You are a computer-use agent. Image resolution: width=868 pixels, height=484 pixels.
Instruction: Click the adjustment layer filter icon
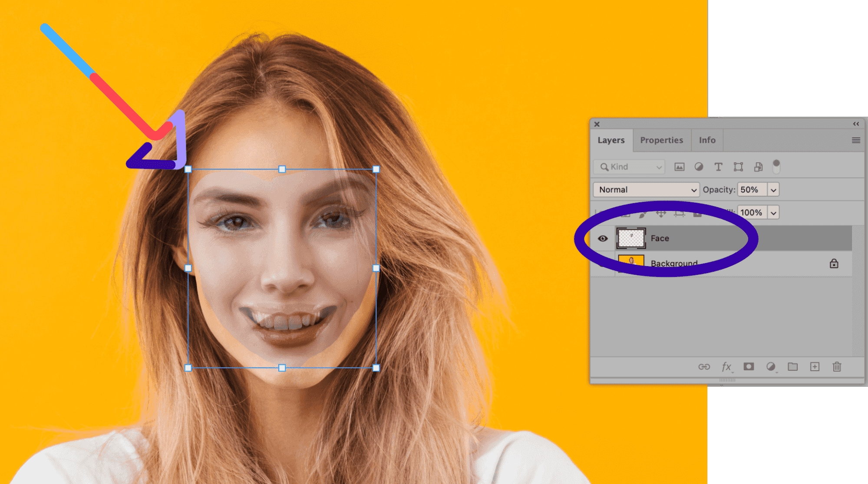tap(699, 167)
